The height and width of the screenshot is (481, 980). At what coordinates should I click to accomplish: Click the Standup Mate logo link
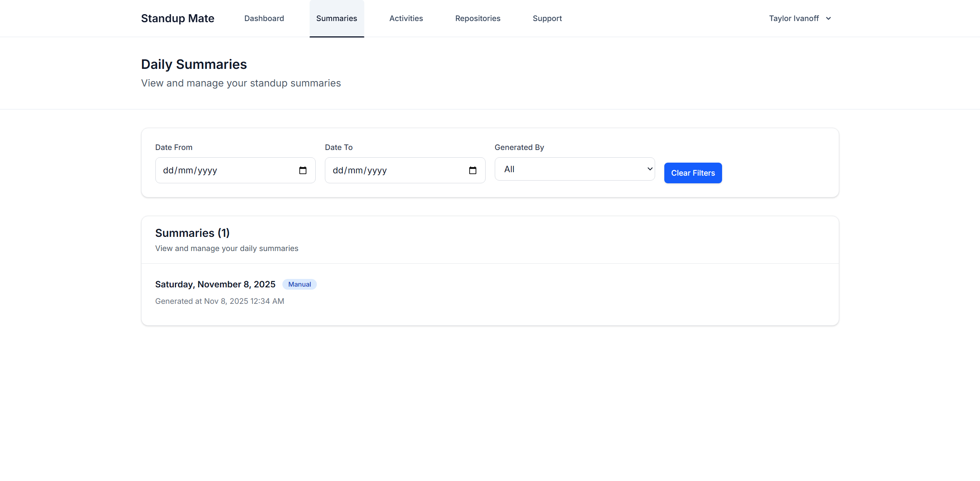pyautogui.click(x=178, y=18)
